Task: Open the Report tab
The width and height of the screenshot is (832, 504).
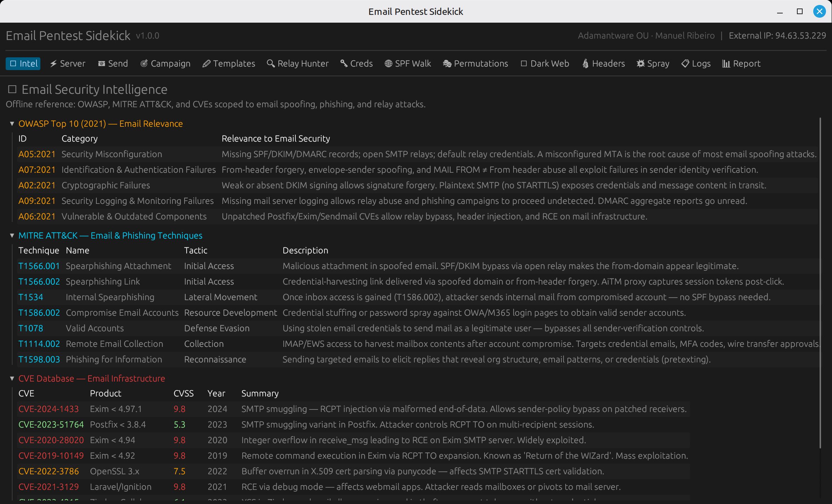Action: coord(741,64)
